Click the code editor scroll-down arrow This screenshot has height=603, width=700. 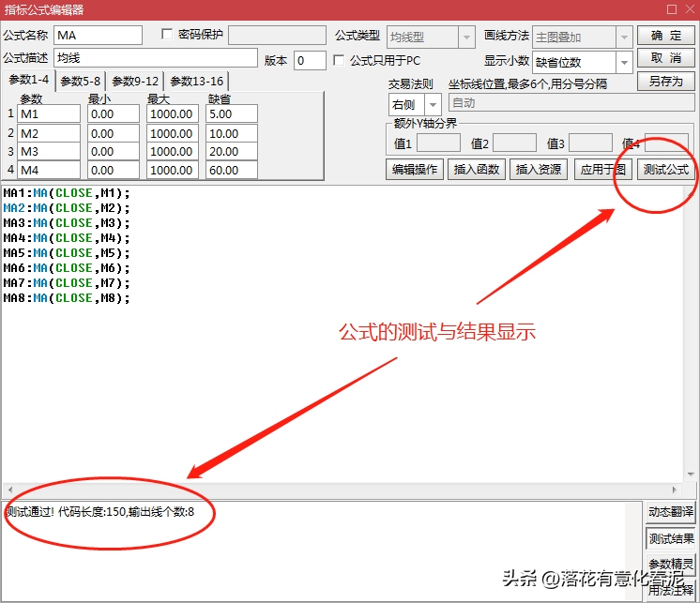691,475
